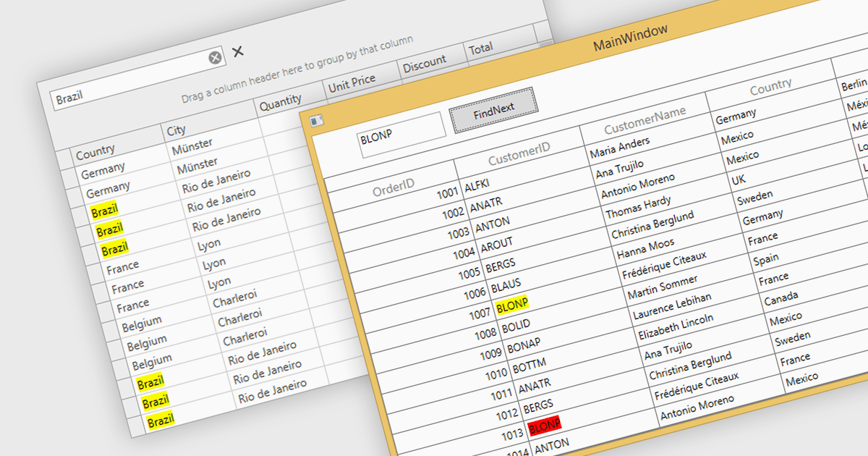
Task: Select the Thomas Hardy cell
Action: pyautogui.click(x=639, y=208)
